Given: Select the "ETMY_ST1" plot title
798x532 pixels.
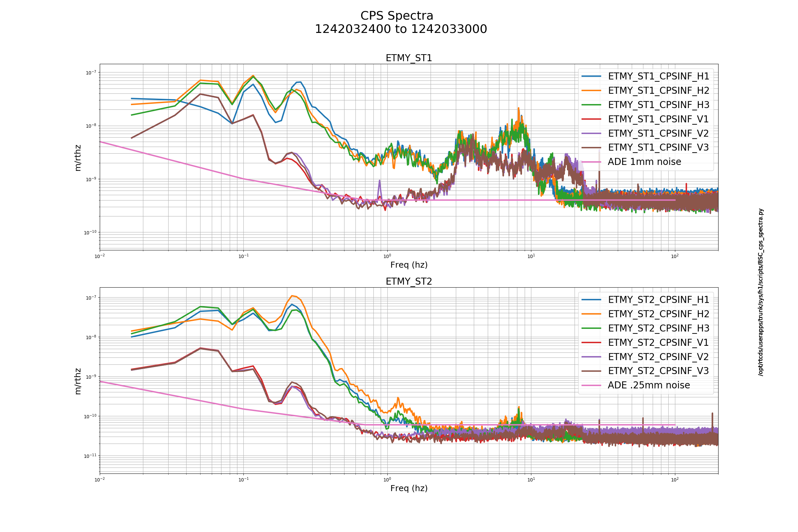Looking at the screenshot, I should (x=409, y=59).
